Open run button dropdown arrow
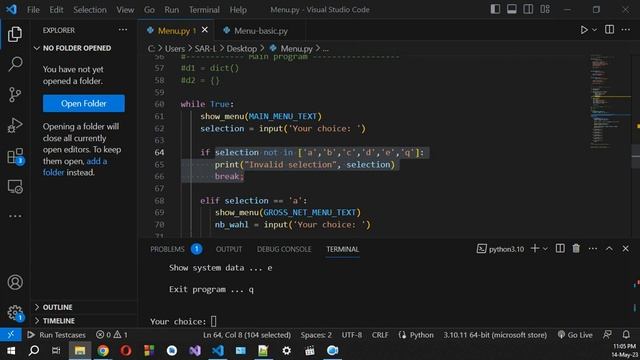640x360 pixels. coord(594,30)
